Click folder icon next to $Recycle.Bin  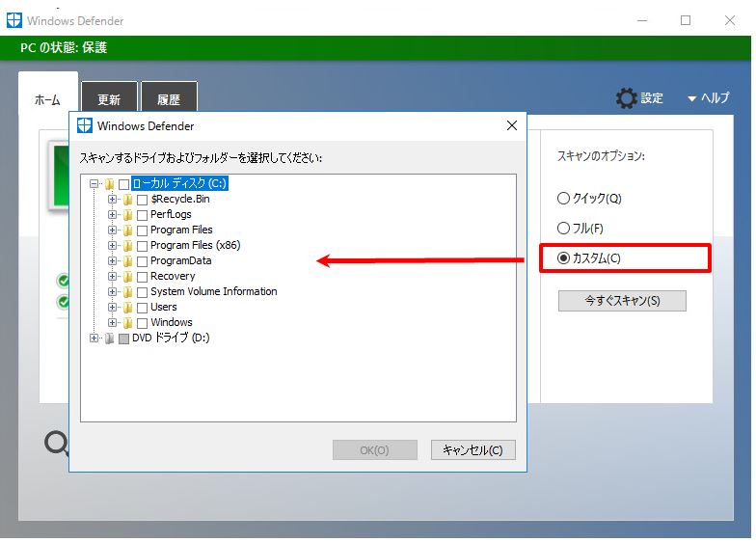click(x=127, y=199)
